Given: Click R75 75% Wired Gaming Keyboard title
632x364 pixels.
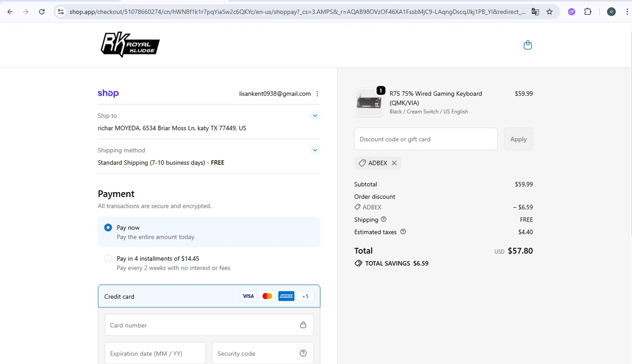Looking at the screenshot, I should point(436,98).
